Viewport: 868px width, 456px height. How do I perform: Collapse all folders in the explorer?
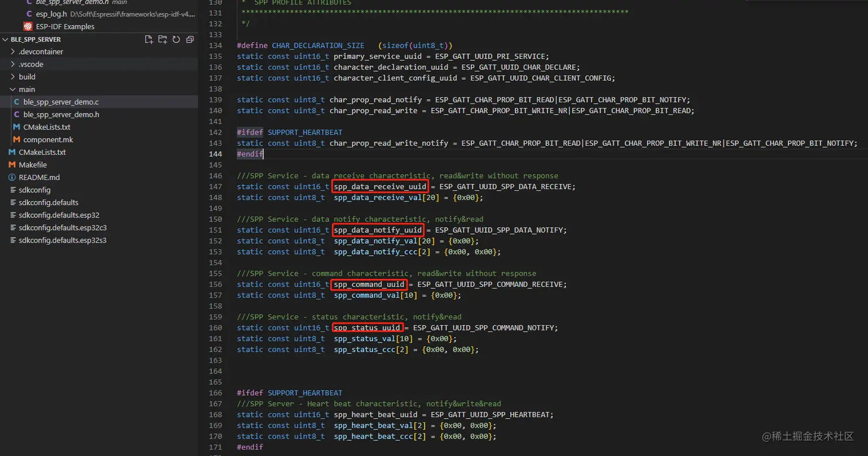(x=190, y=40)
